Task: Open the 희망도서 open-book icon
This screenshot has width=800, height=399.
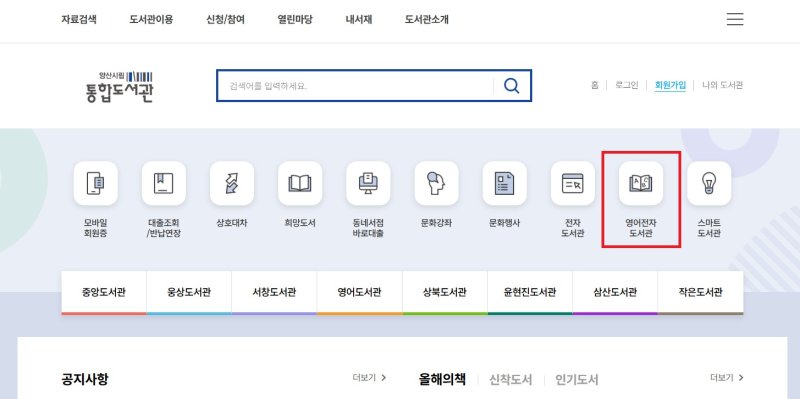Action: [300, 183]
